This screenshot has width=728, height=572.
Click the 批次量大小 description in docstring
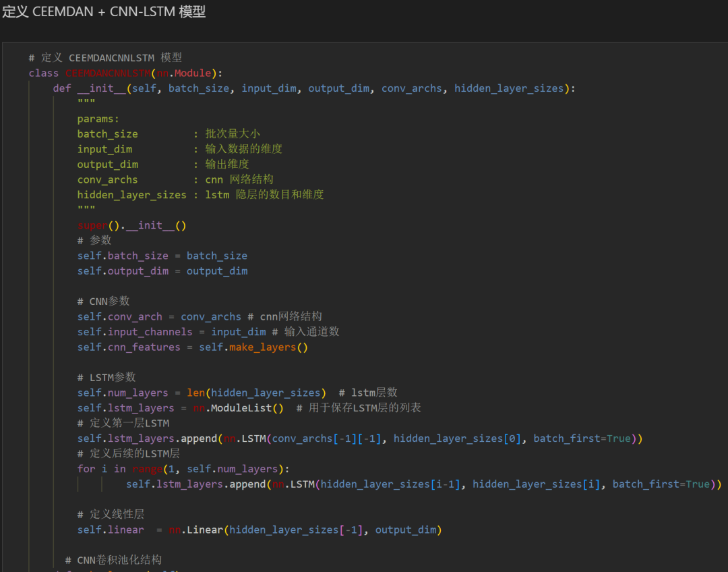233,134
